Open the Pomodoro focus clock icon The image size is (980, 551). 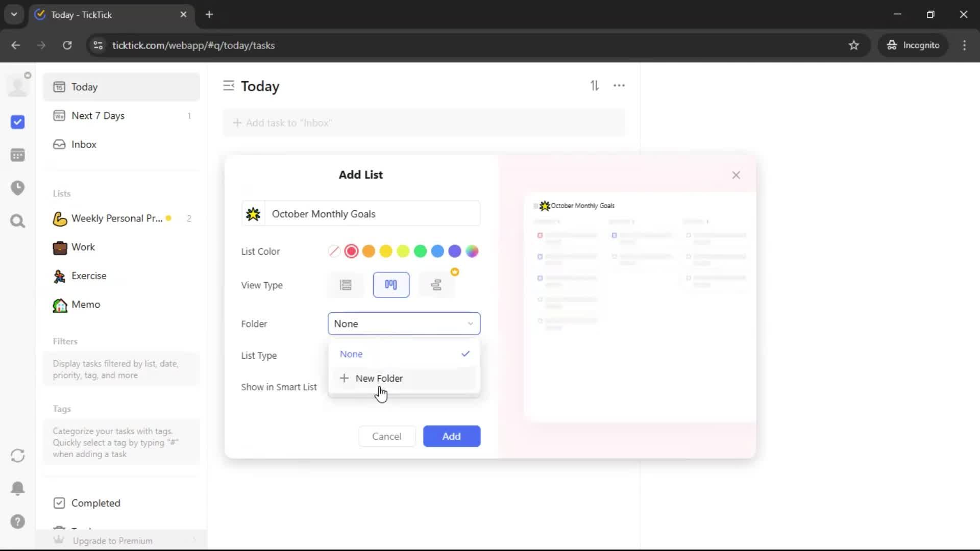17,188
